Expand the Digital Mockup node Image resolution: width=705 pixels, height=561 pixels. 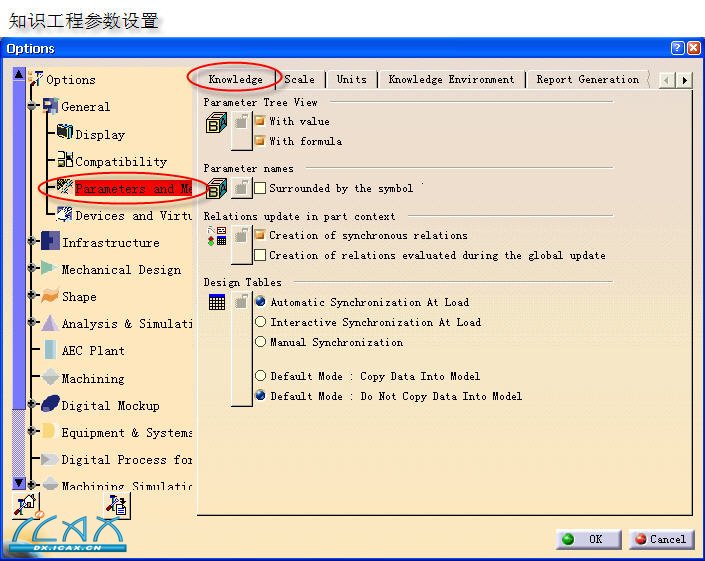tap(31, 404)
